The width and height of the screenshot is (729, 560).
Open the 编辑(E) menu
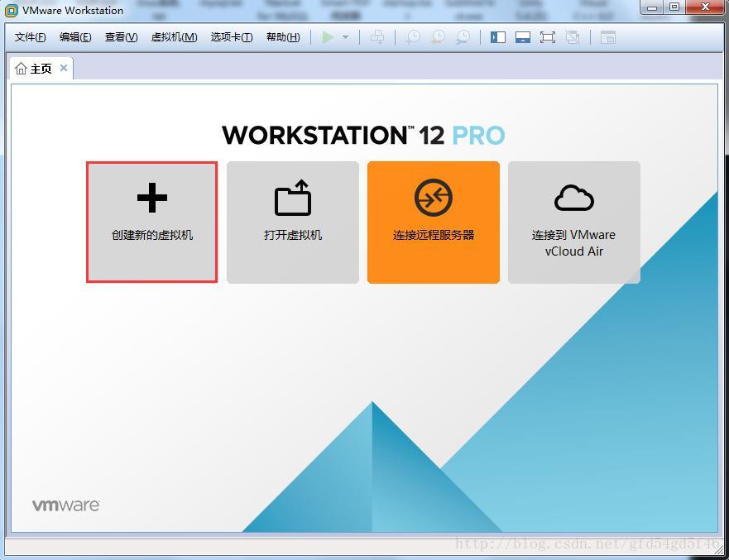pyautogui.click(x=75, y=36)
